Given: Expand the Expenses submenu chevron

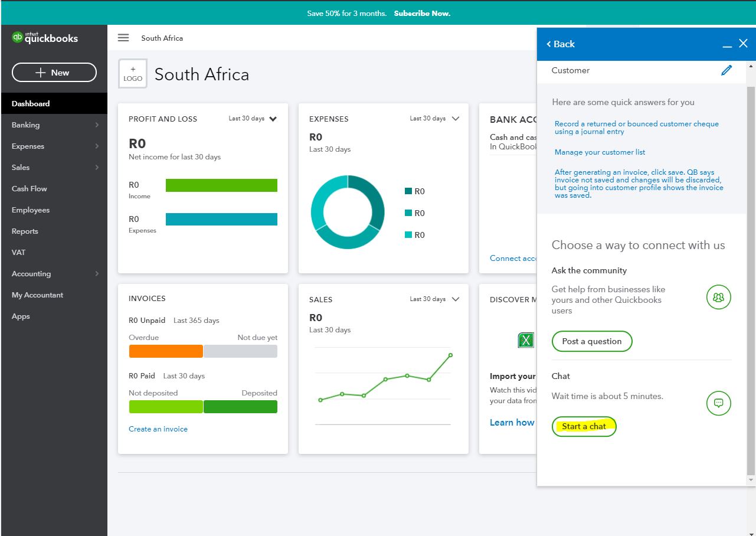Looking at the screenshot, I should [97, 146].
